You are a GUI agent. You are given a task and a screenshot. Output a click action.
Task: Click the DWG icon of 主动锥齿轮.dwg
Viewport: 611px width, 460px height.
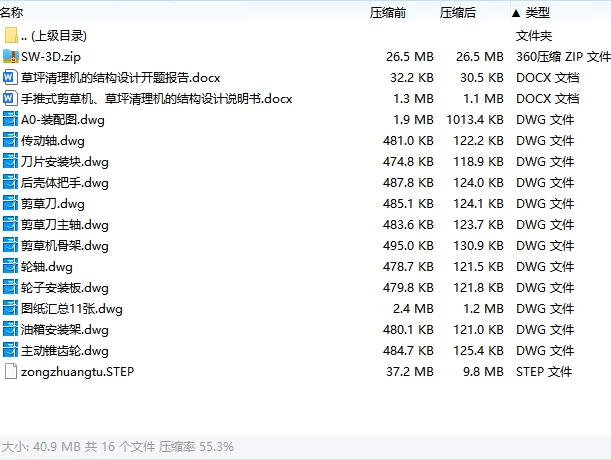(10, 350)
